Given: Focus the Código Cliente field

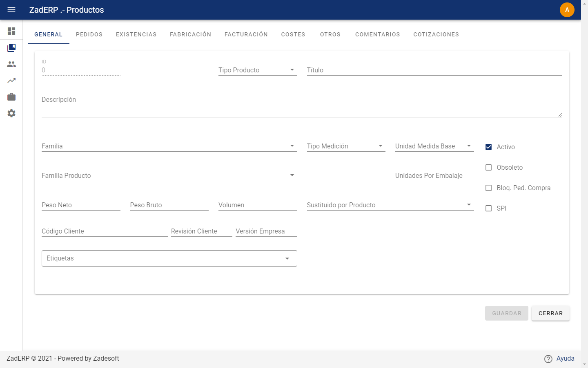Looking at the screenshot, I should [105, 231].
